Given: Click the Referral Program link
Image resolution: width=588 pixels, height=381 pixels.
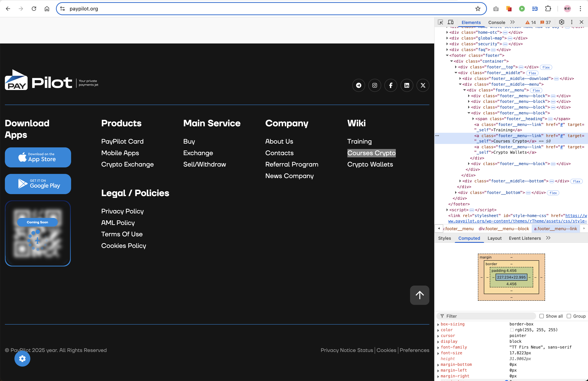Looking at the screenshot, I should pyautogui.click(x=291, y=165).
